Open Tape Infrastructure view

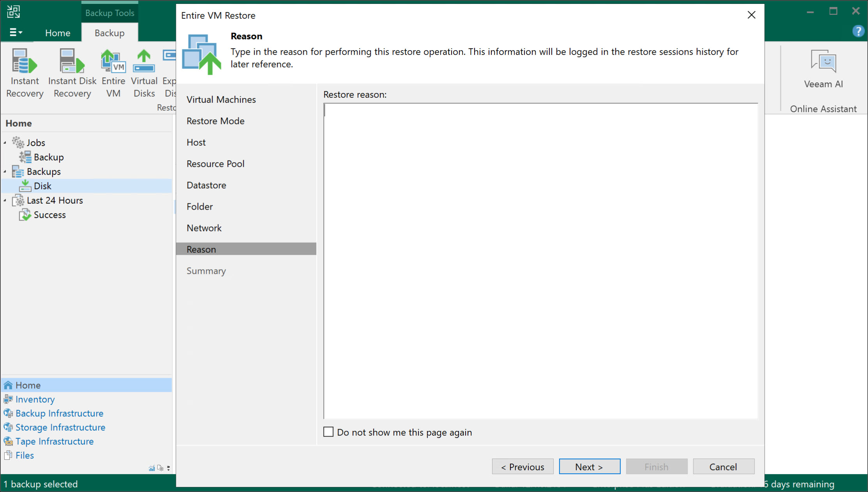click(x=54, y=441)
